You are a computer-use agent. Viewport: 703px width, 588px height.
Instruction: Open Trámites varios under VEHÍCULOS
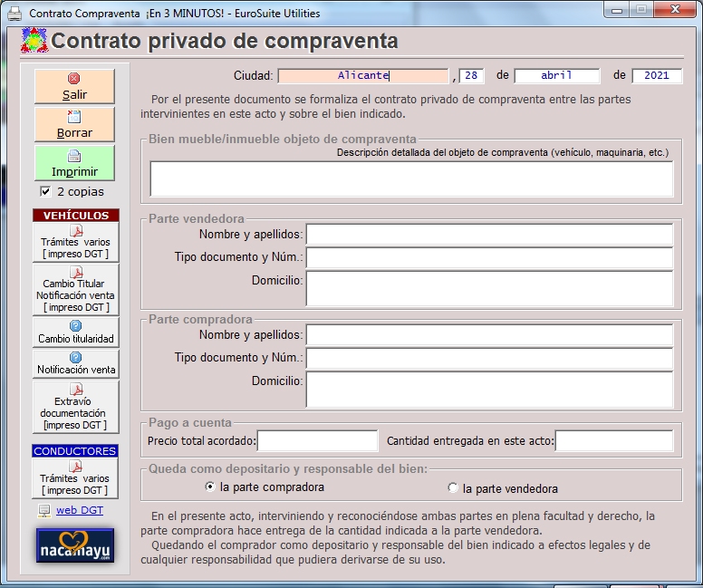(x=75, y=242)
